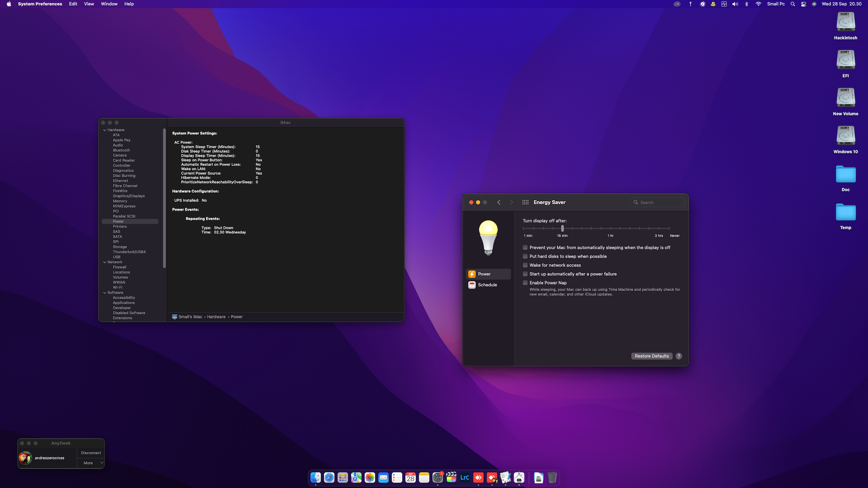The image size is (868, 488).
Task: Open the Edit menu in the menu bar
Action: [x=73, y=4]
